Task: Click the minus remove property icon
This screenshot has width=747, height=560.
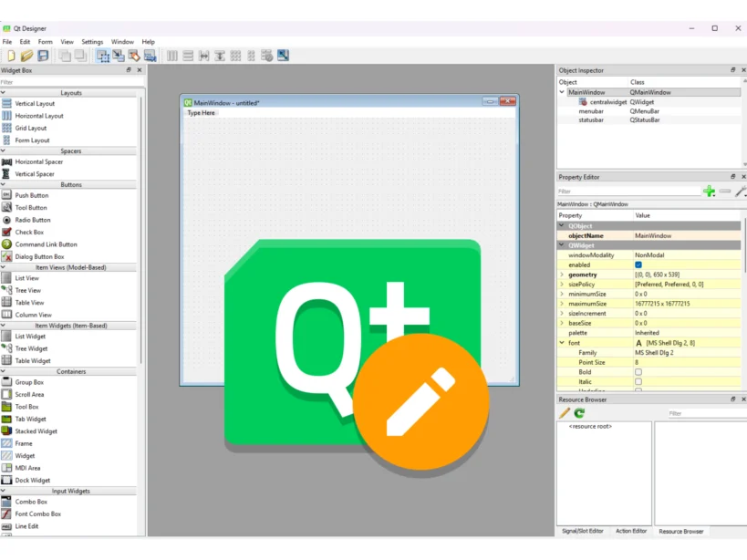Action: point(724,191)
